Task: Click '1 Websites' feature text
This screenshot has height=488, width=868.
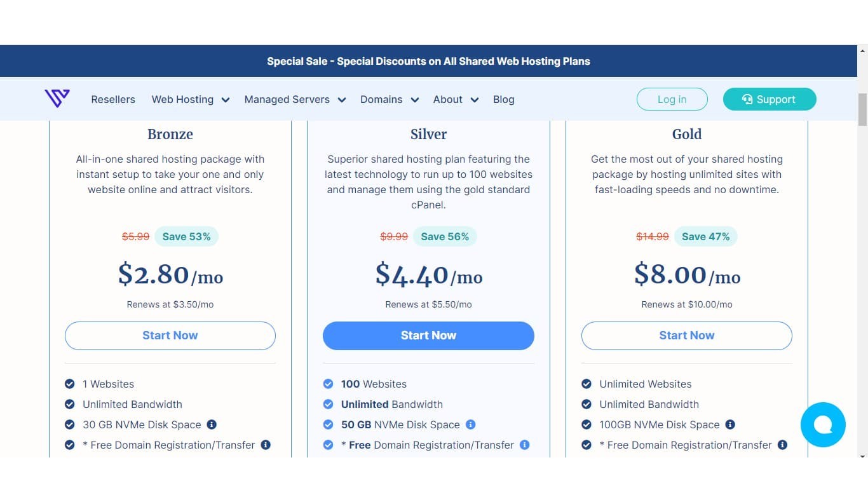Action: [108, 384]
